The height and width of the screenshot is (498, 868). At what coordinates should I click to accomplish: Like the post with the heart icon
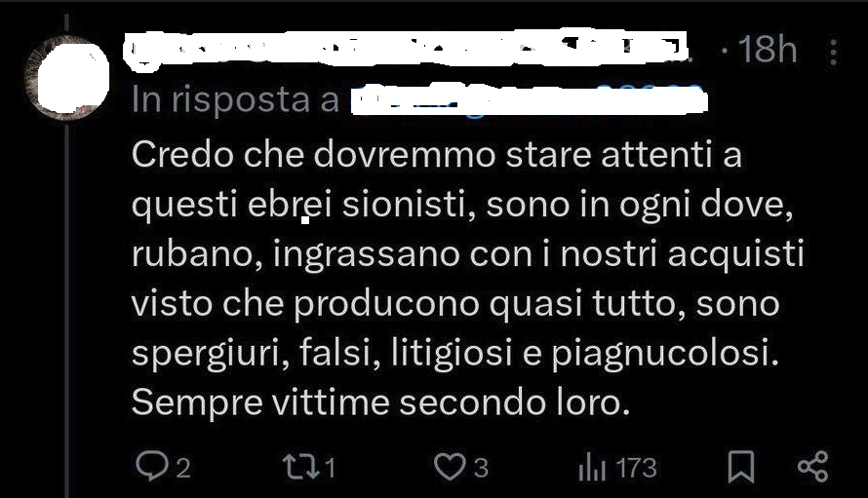point(449,467)
